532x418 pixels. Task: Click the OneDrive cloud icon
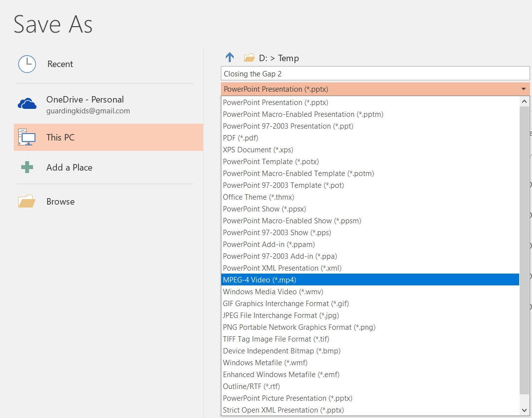[27, 104]
